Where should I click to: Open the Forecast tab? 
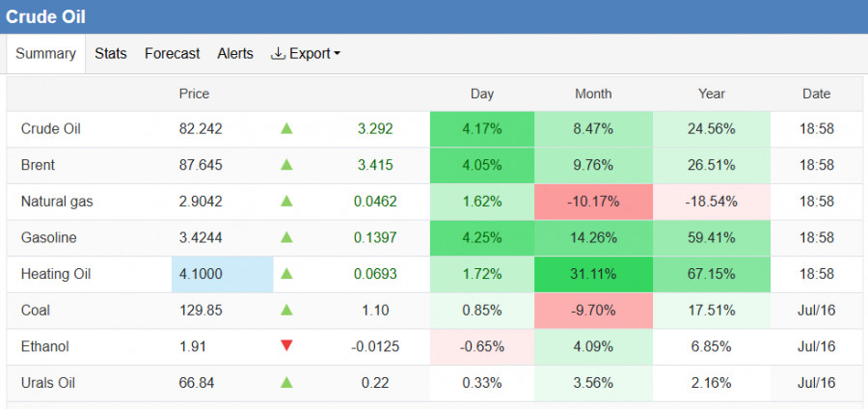click(x=173, y=54)
